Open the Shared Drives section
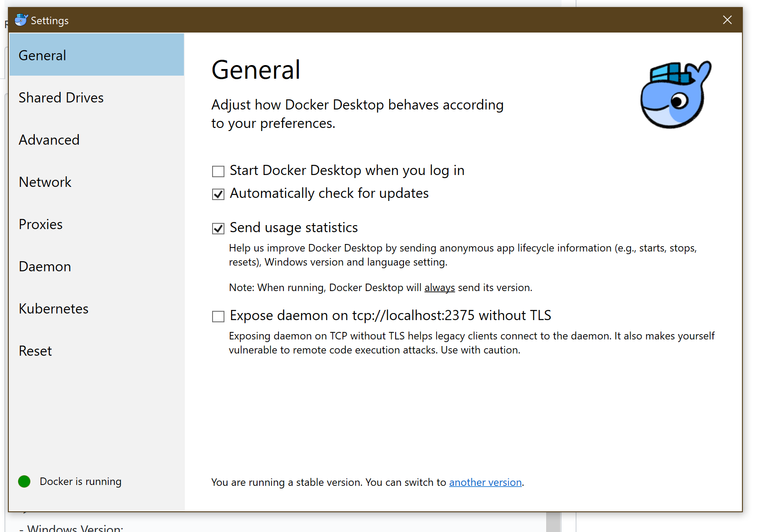Screen dimensions: 782x532 [x=97, y=97]
